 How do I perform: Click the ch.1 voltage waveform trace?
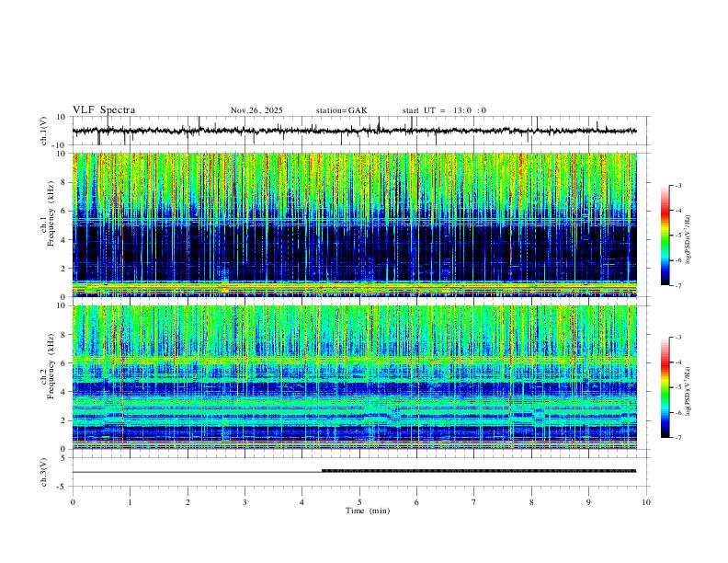click(354, 131)
